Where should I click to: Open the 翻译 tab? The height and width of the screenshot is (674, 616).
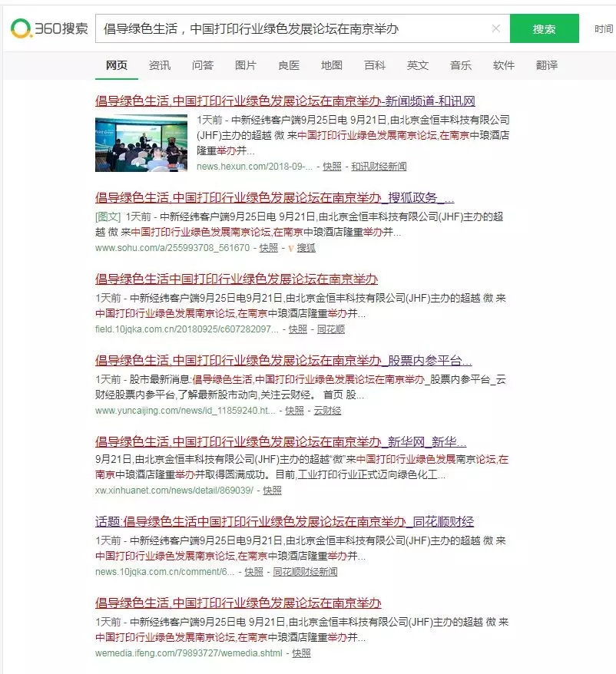(547, 65)
